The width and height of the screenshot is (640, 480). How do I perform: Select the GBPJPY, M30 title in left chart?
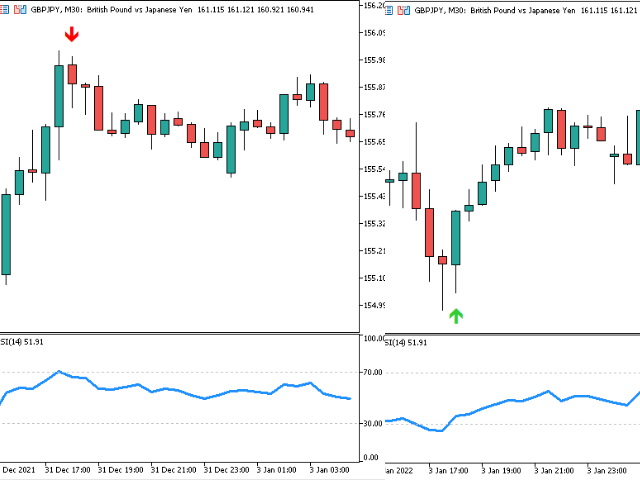point(53,10)
